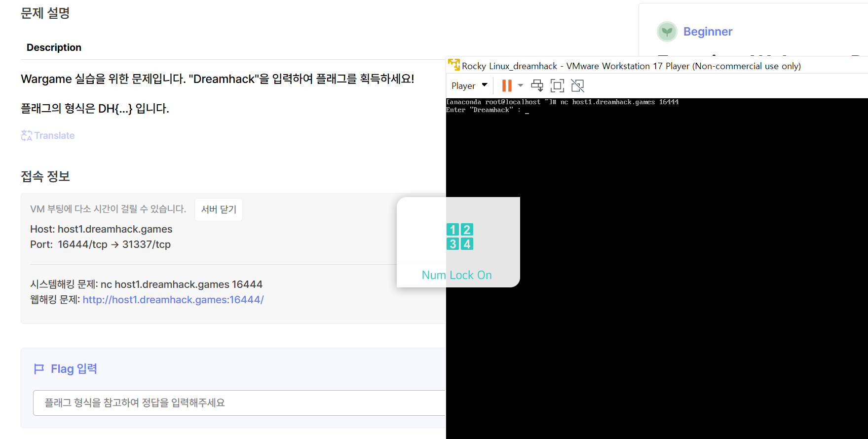Click the Flag 입력 heading text

[x=74, y=369]
